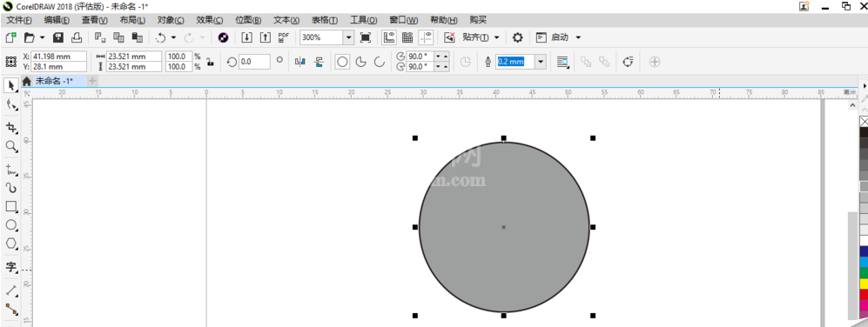Image resolution: width=868 pixels, height=327 pixels.
Task: Open the 文件(F) menu
Action: tap(19, 21)
